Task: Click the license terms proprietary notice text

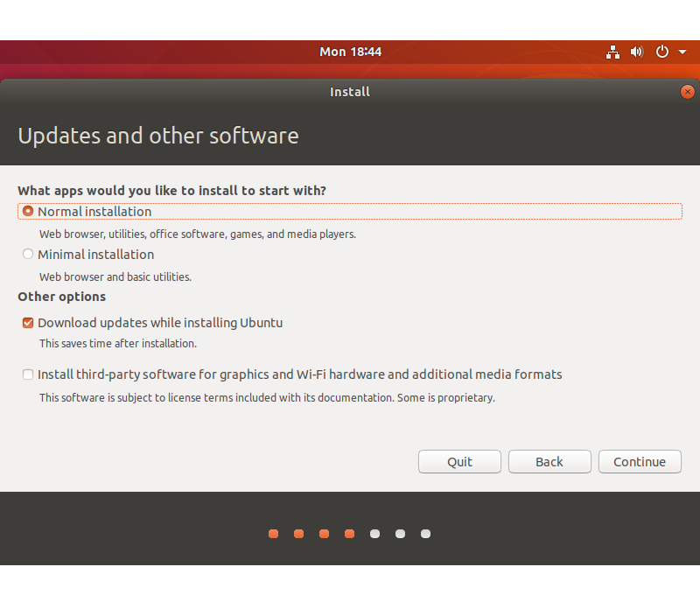Action: click(x=267, y=398)
